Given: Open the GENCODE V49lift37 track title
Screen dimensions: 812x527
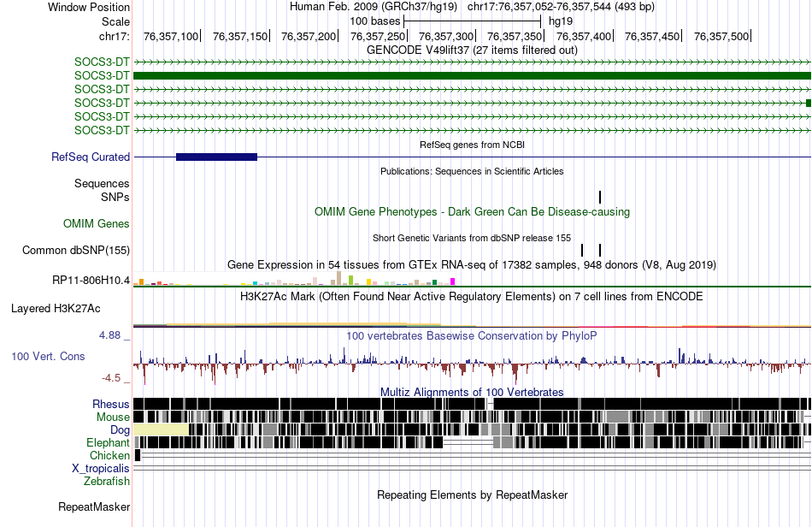Looking at the screenshot, I should [x=472, y=50].
